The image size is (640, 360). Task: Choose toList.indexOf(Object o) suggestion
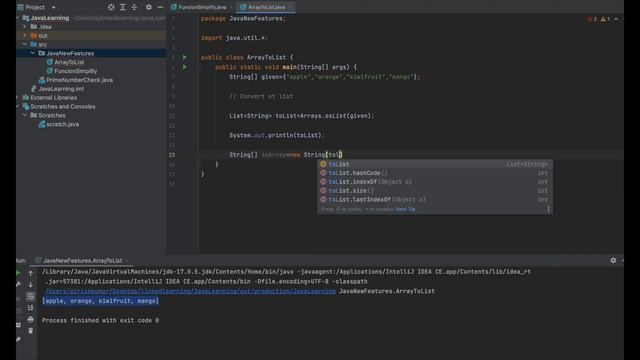click(435, 182)
